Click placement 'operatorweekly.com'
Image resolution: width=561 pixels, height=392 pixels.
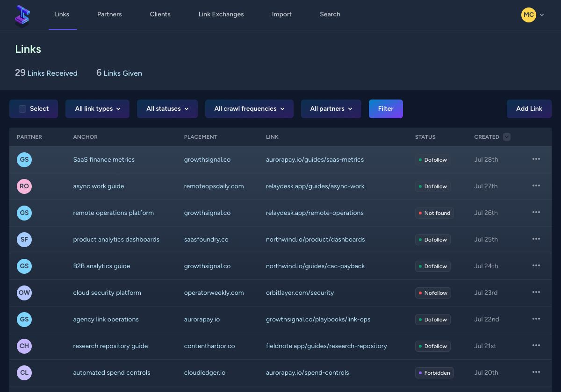[214, 292]
